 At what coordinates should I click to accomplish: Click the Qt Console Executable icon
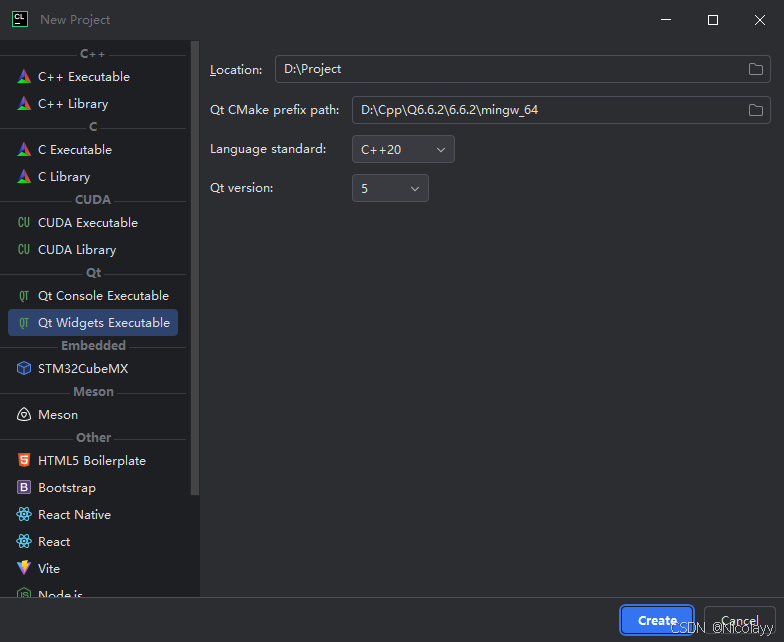click(24, 296)
